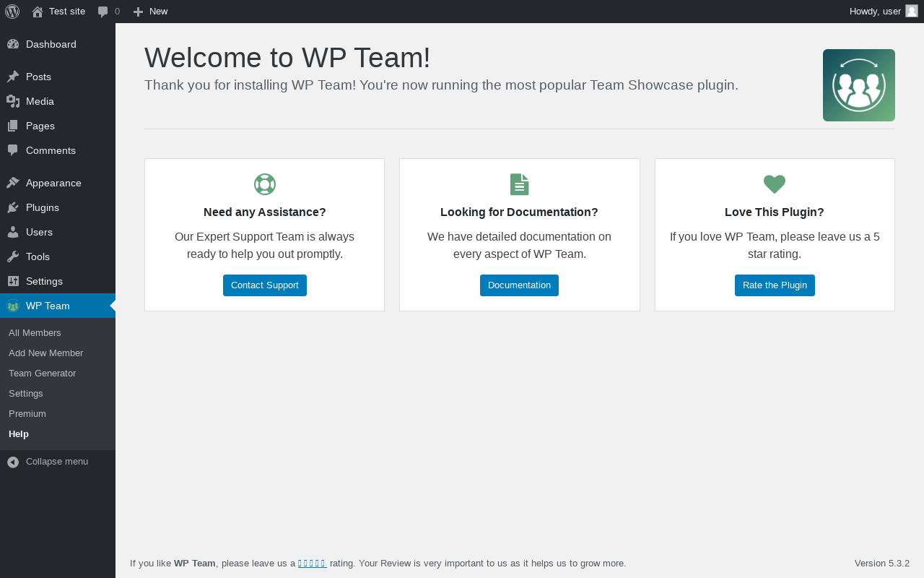Click the Tools wrench icon

(13, 256)
